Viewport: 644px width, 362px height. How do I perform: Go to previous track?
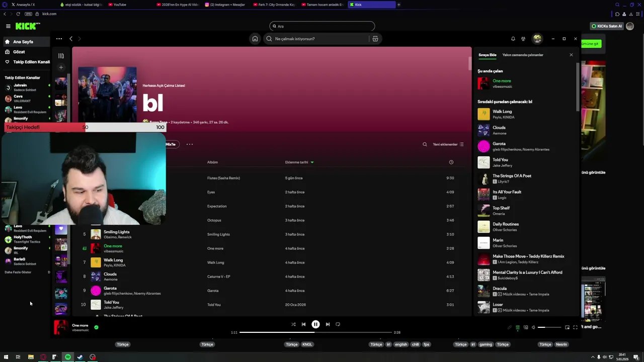(x=303, y=324)
